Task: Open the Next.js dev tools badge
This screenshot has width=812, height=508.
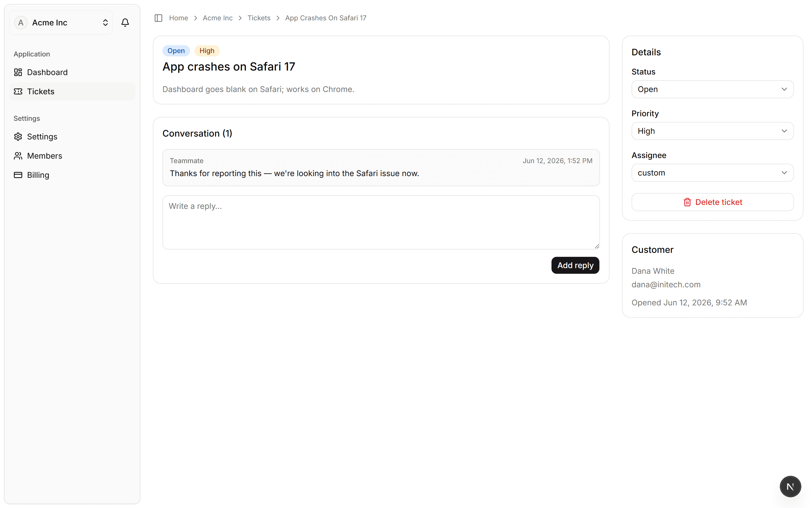Action: point(790,486)
